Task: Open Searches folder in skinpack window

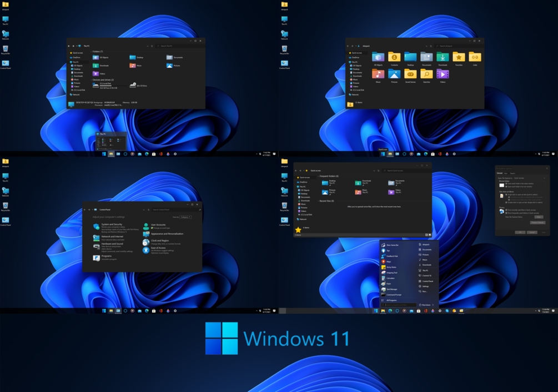Action: tap(426, 76)
